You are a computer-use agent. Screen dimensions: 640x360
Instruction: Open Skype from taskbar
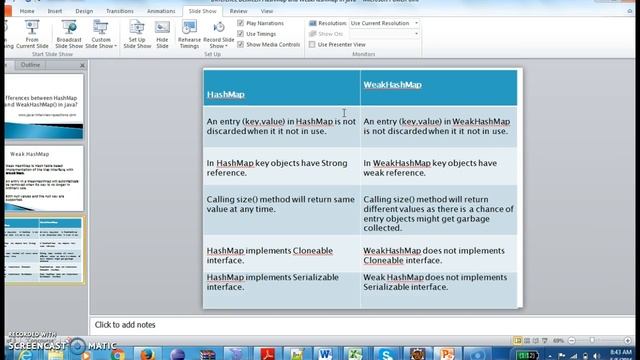(x=386, y=354)
